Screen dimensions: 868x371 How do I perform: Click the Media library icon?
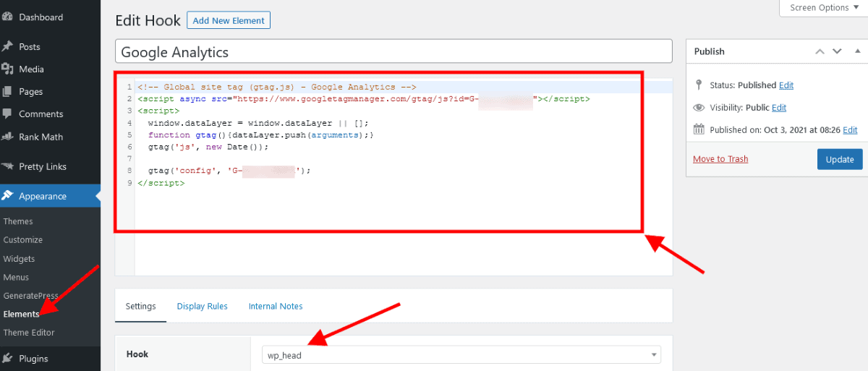[8, 69]
